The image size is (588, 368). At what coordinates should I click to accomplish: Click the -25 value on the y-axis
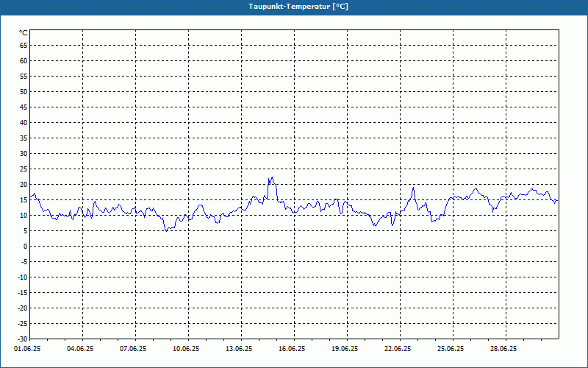[x=23, y=323]
